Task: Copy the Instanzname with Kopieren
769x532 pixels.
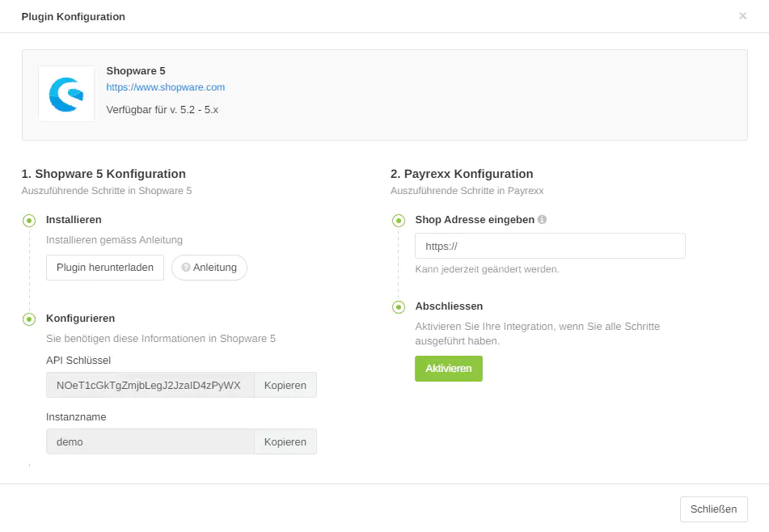Action: pos(285,441)
